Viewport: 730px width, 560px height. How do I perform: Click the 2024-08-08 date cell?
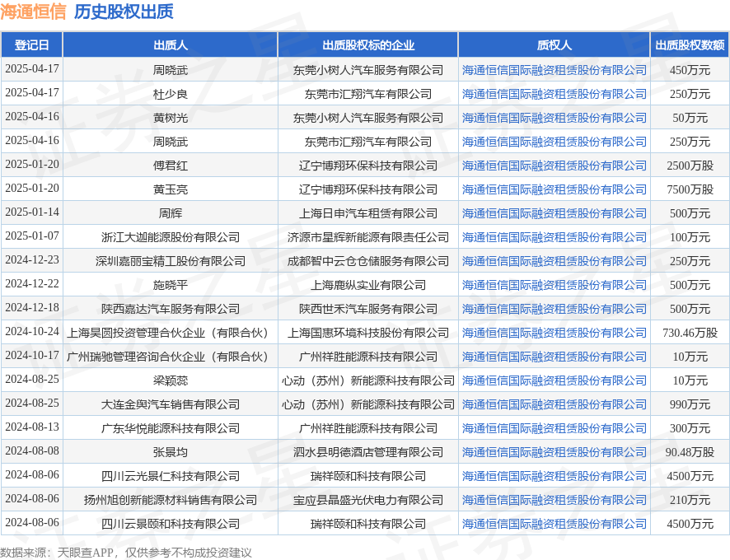click(31, 451)
